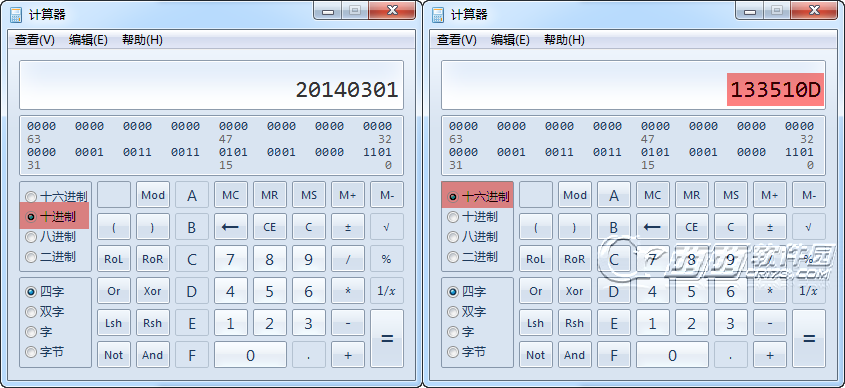The image size is (845, 388).
Task: Select 双字 radio in left calculator
Action: pos(45,311)
